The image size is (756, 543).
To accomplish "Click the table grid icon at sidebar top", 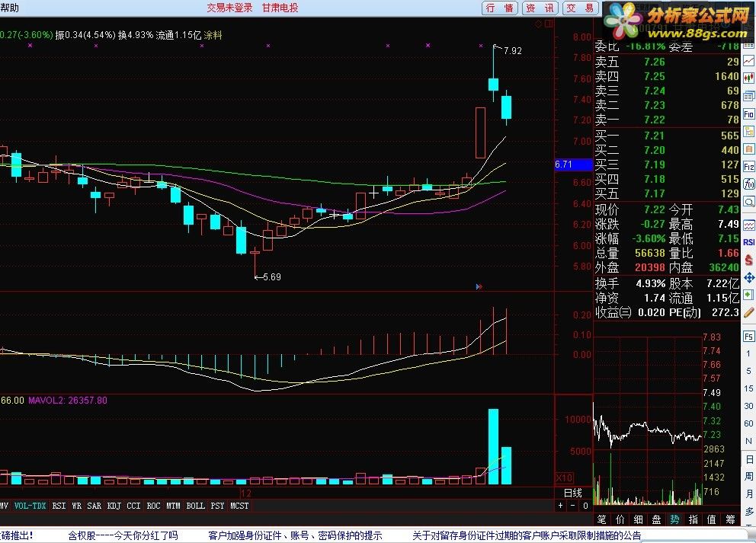I will [749, 44].
